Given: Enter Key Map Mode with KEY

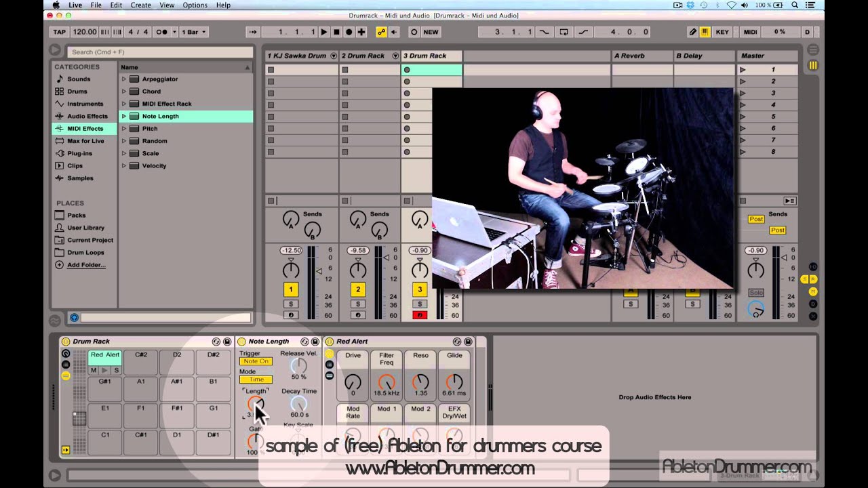Looking at the screenshot, I should point(722,32).
